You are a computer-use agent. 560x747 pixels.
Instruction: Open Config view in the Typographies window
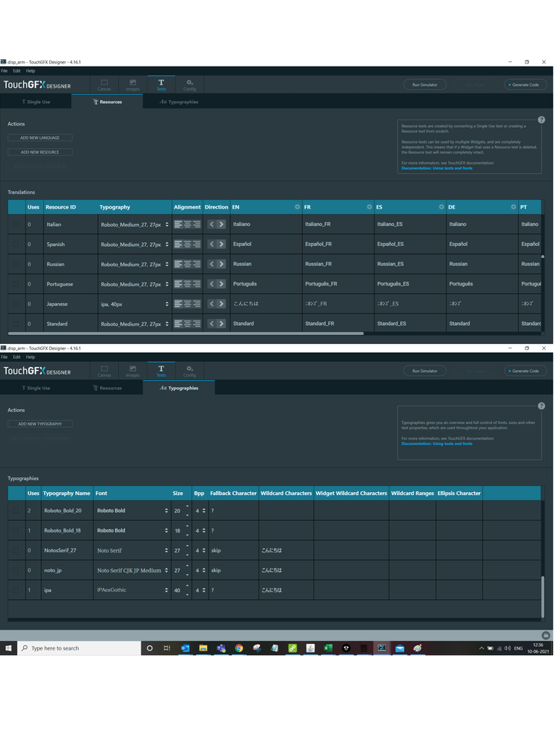coord(189,371)
